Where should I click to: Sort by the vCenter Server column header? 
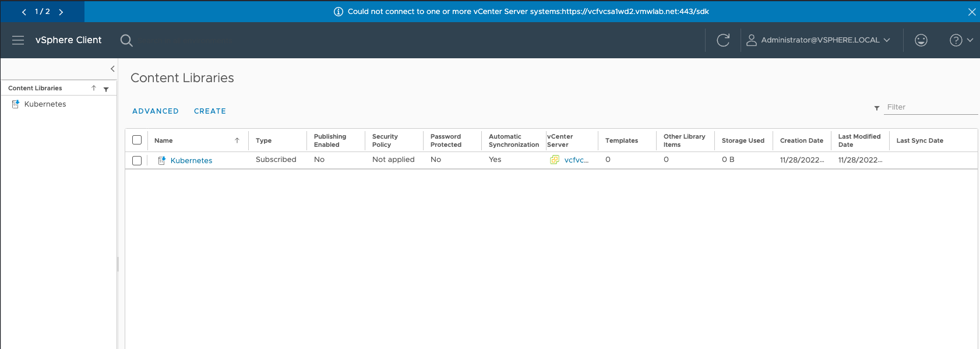pyautogui.click(x=560, y=140)
